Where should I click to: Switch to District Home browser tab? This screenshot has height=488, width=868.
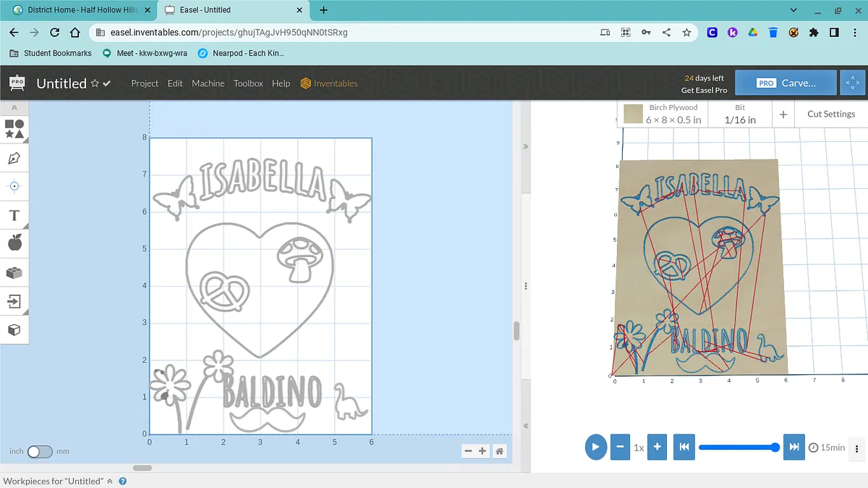(82, 10)
